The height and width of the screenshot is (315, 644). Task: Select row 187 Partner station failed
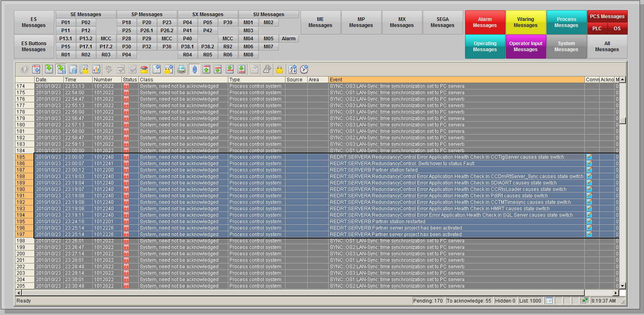tap(373, 170)
